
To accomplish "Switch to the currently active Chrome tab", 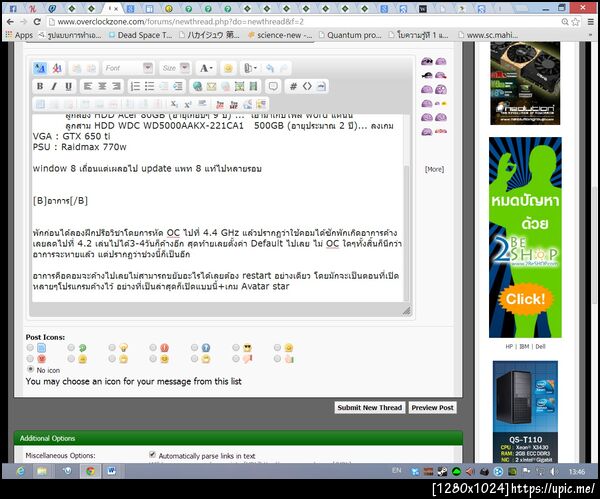I will coord(114,8).
